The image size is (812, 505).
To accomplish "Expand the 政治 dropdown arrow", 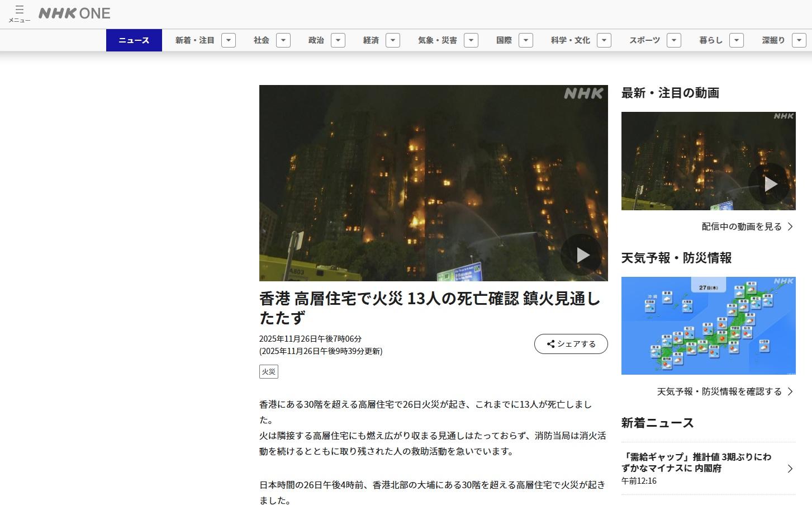I will click(338, 40).
